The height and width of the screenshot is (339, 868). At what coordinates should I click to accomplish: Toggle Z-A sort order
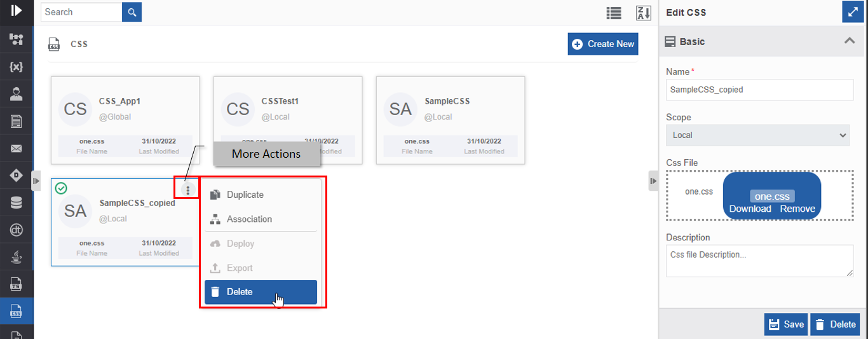[x=643, y=13]
